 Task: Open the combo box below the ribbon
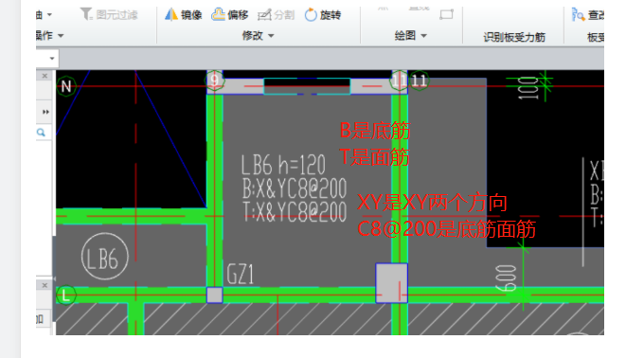point(47,59)
